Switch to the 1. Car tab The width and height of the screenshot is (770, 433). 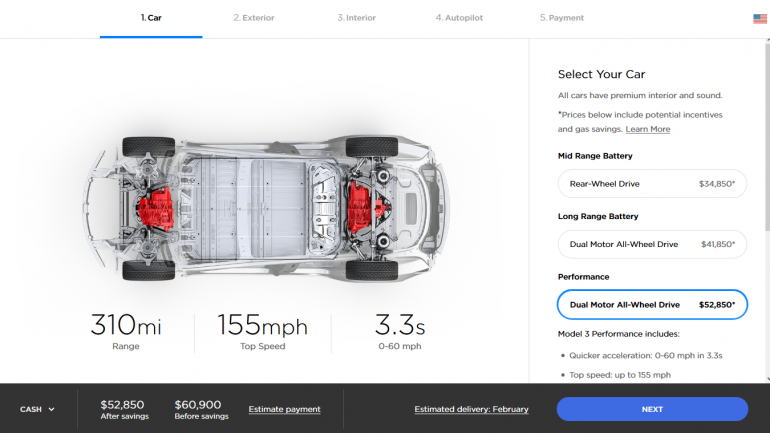pyautogui.click(x=151, y=18)
